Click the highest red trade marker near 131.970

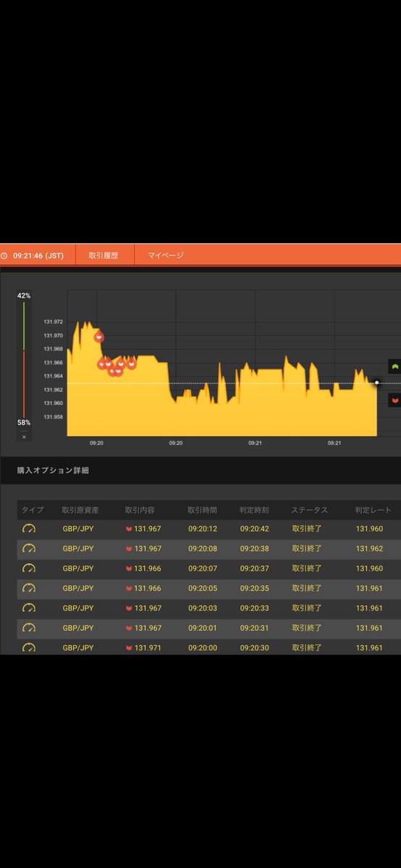[99, 336]
